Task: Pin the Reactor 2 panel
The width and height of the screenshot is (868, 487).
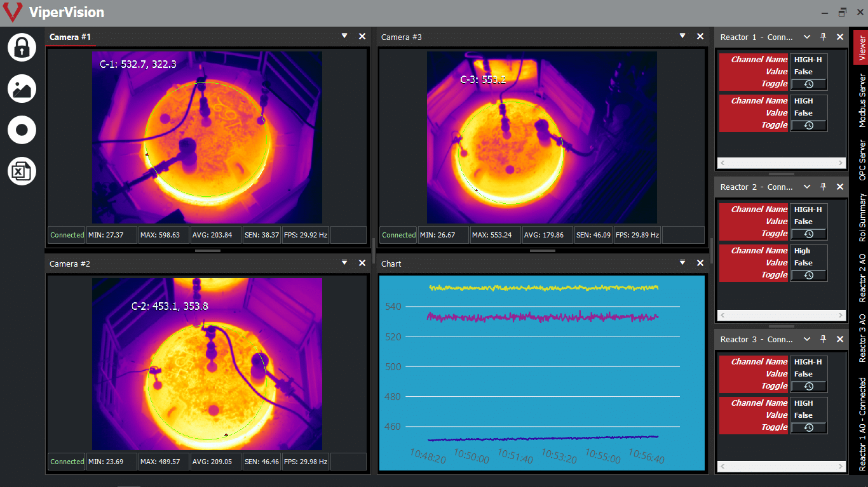Action: 823,187
